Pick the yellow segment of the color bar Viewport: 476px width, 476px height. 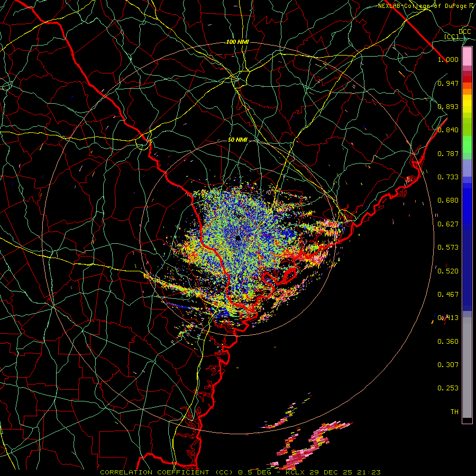[x=467, y=104]
